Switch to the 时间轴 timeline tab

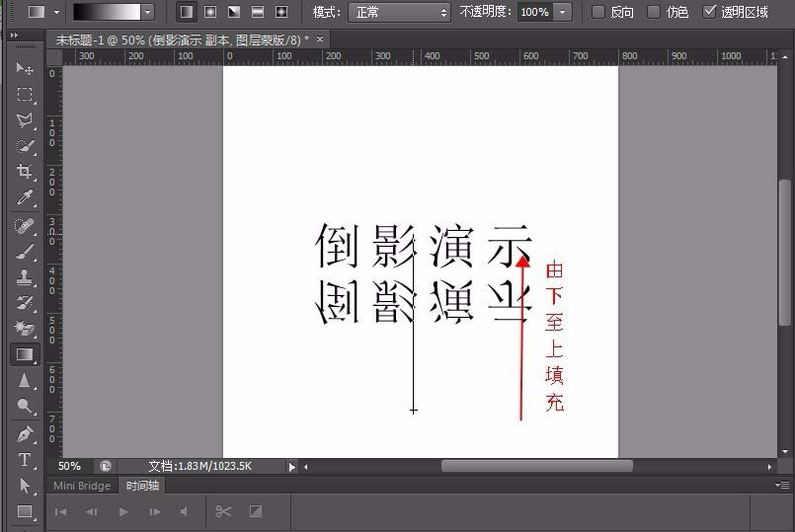coord(142,486)
